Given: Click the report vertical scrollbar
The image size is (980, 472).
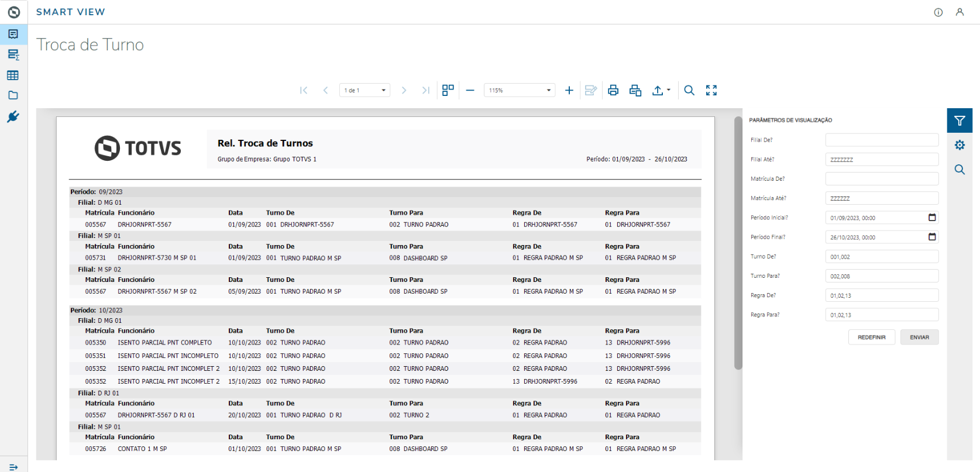Looking at the screenshot, I should click(x=738, y=243).
